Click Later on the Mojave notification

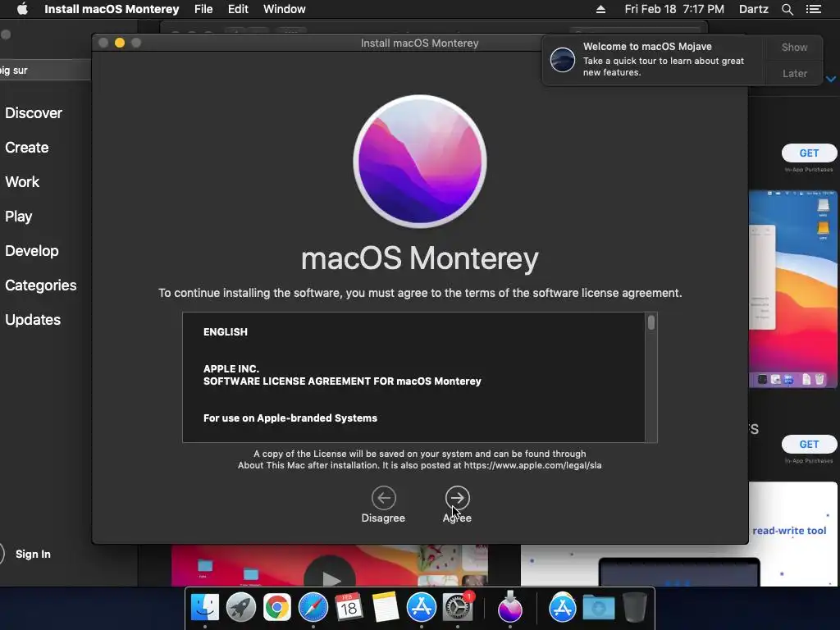click(x=794, y=73)
